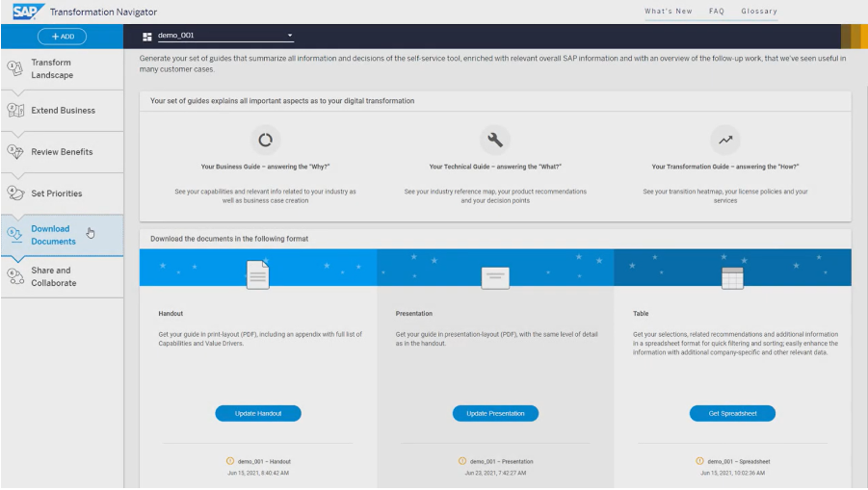Click the Presentation slide icon

(x=495, y=277)
